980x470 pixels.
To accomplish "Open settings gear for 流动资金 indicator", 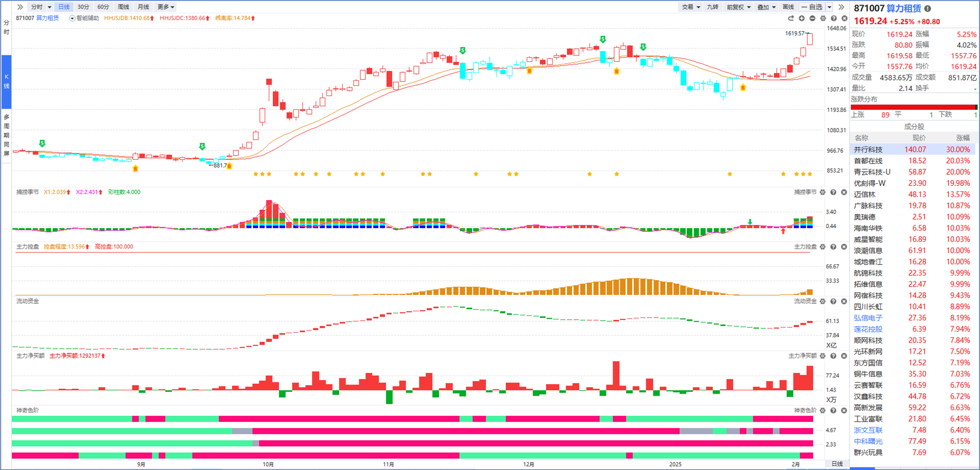I will 822,301.
